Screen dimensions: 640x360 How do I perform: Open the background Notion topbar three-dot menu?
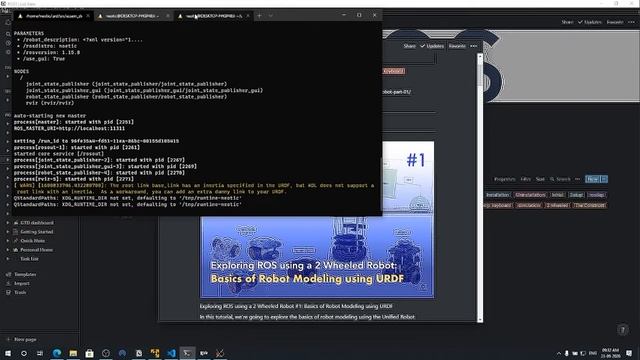[x=631, y=22]
